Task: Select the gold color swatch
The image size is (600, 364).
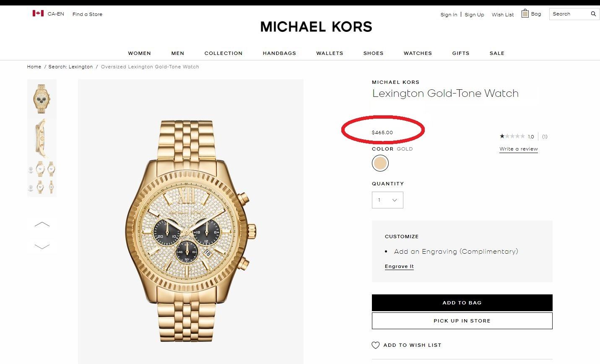Action: pyautogui.click(x=380, y=163)
